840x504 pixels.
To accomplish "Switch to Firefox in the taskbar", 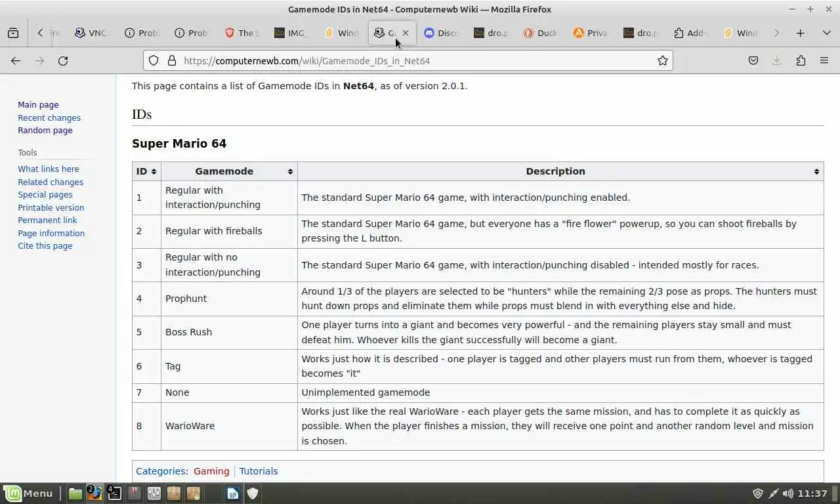I will coord(95,493).
